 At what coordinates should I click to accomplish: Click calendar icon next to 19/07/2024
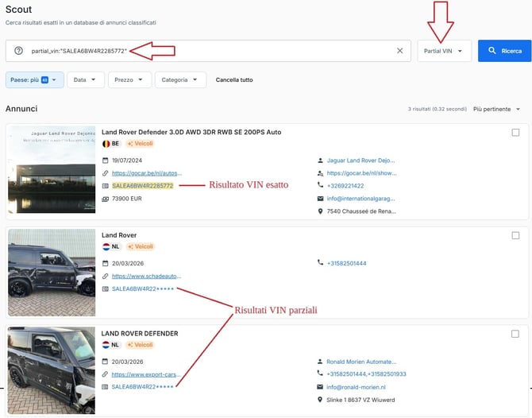pos(105,161)
